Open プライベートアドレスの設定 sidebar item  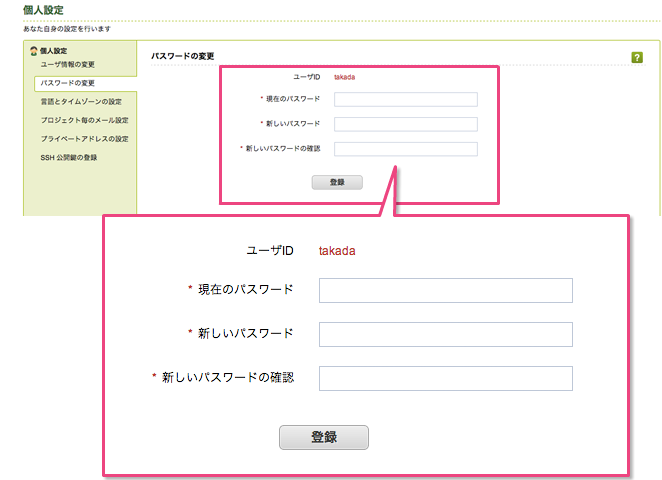(x=84, y=139)
